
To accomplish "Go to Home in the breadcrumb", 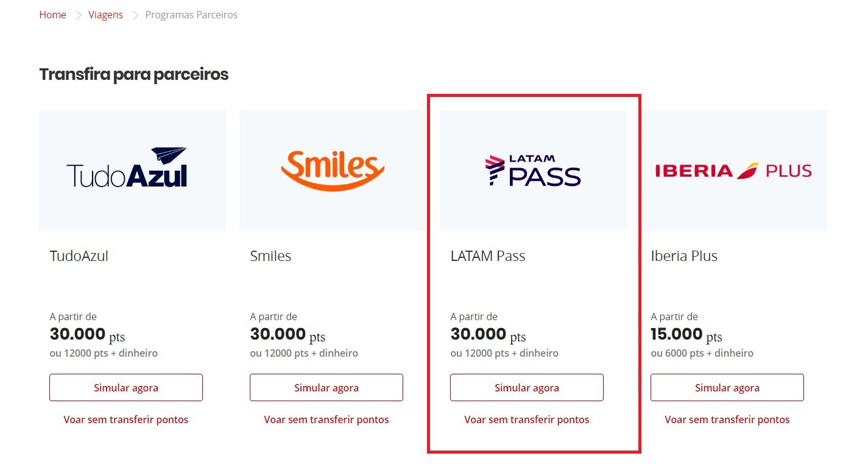I will point(53,15).
